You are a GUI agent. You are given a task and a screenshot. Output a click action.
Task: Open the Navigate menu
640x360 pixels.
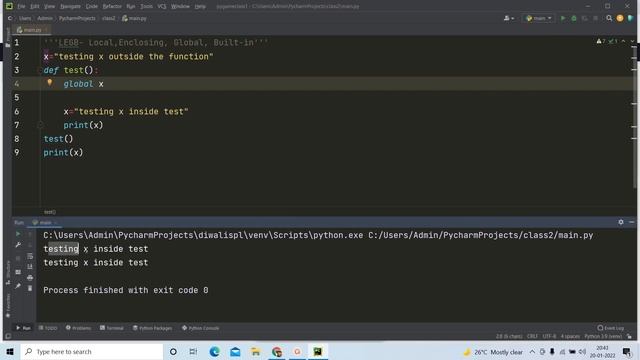tap(70, 7)
